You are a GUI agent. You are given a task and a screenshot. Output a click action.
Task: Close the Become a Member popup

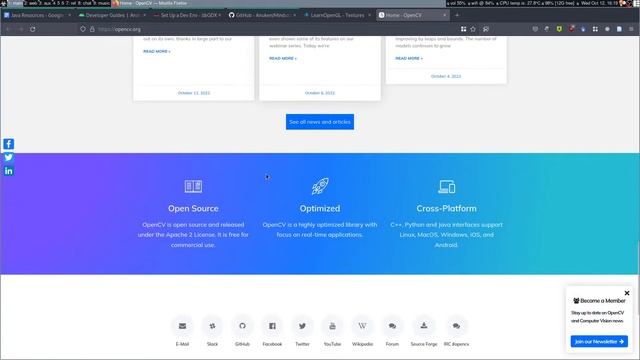click(627, 293)
